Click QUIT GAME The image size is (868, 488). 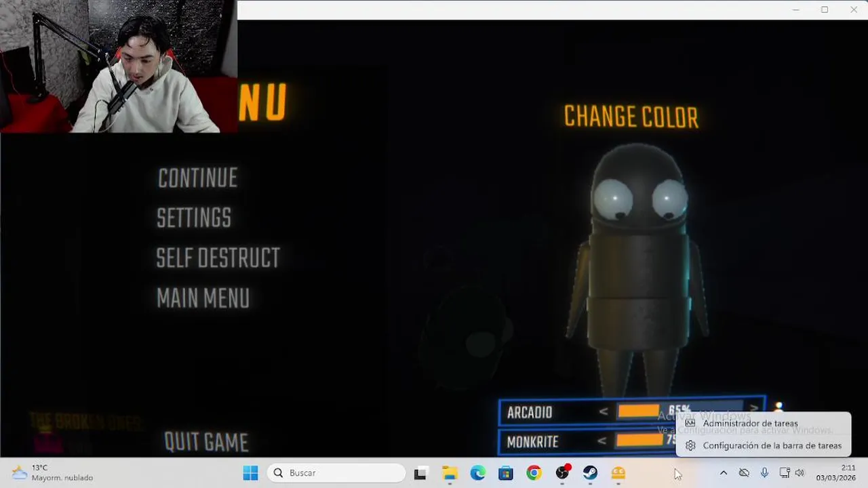(x=206, y=443)
